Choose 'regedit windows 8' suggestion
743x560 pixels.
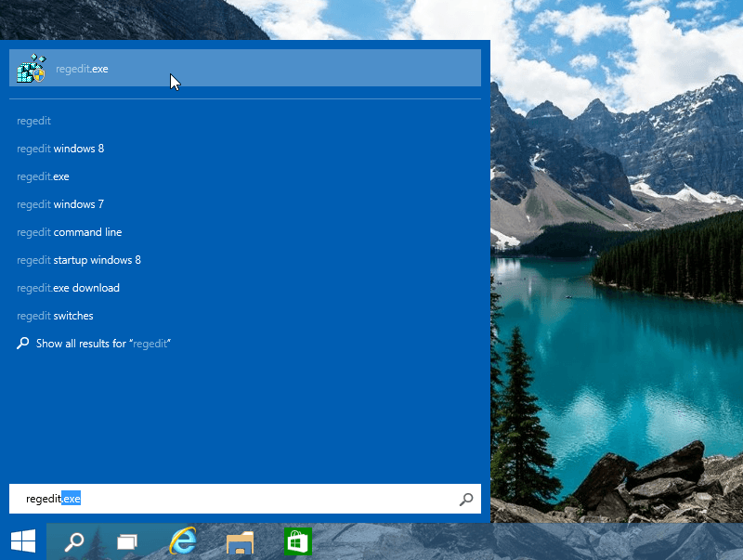pyautogui.click(x=60, y=149)
